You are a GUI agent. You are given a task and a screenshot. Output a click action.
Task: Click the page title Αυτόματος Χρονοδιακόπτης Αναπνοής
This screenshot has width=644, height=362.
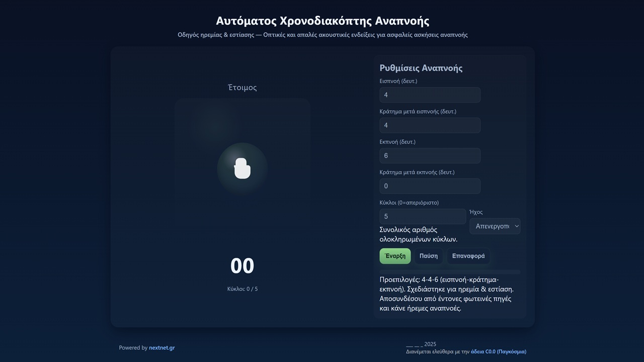pyautogui.click(x=322, y=21)
